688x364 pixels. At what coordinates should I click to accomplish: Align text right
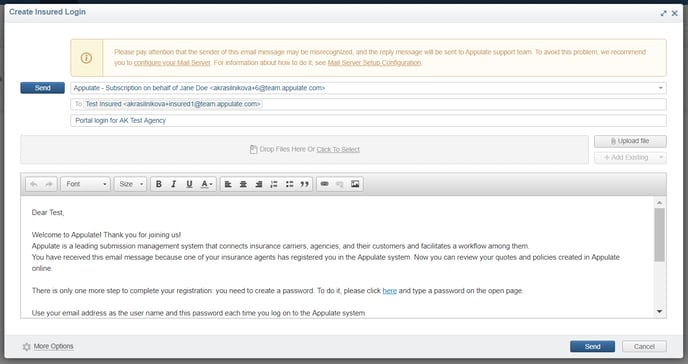(258, 184)
